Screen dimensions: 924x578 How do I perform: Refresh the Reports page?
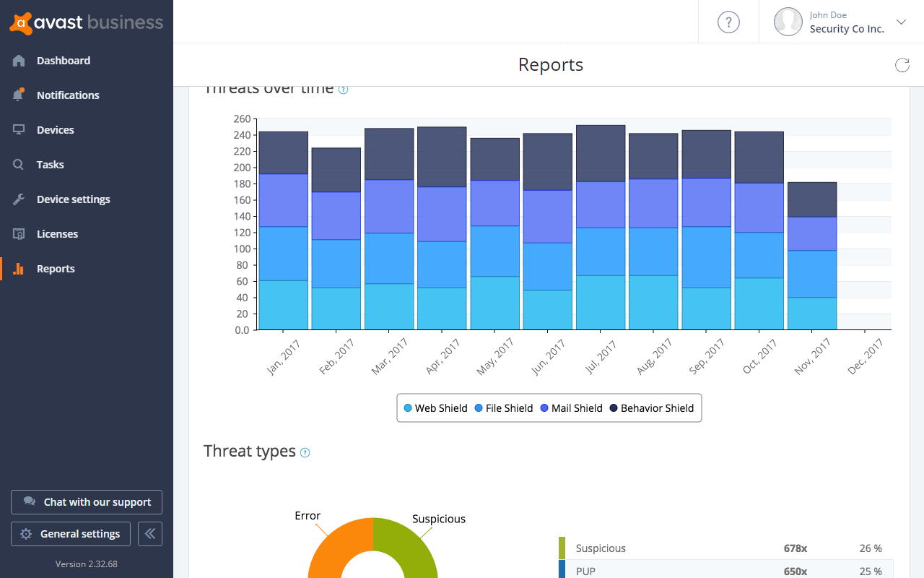902,64
